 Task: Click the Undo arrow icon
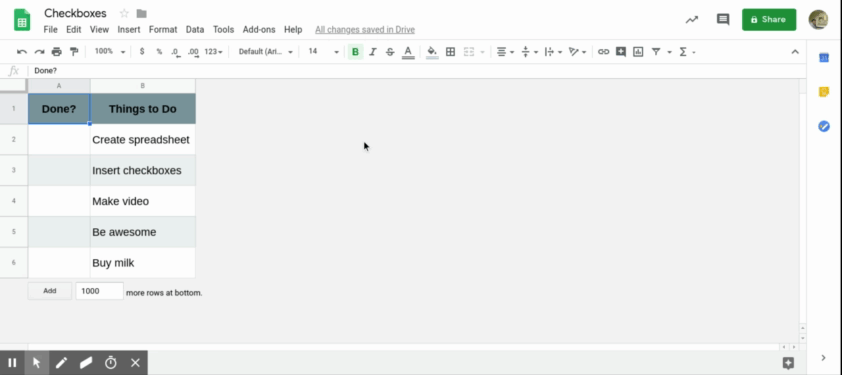coord(22,52)
